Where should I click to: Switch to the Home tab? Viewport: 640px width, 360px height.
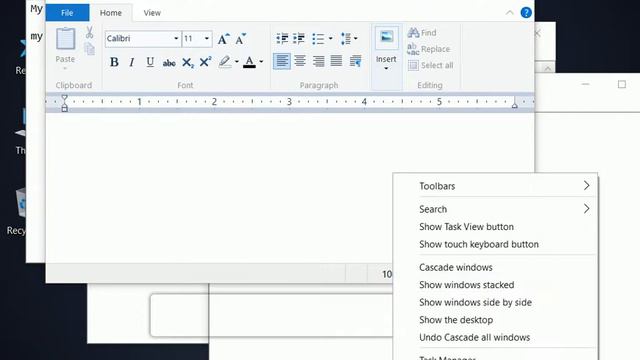(111, 13)
